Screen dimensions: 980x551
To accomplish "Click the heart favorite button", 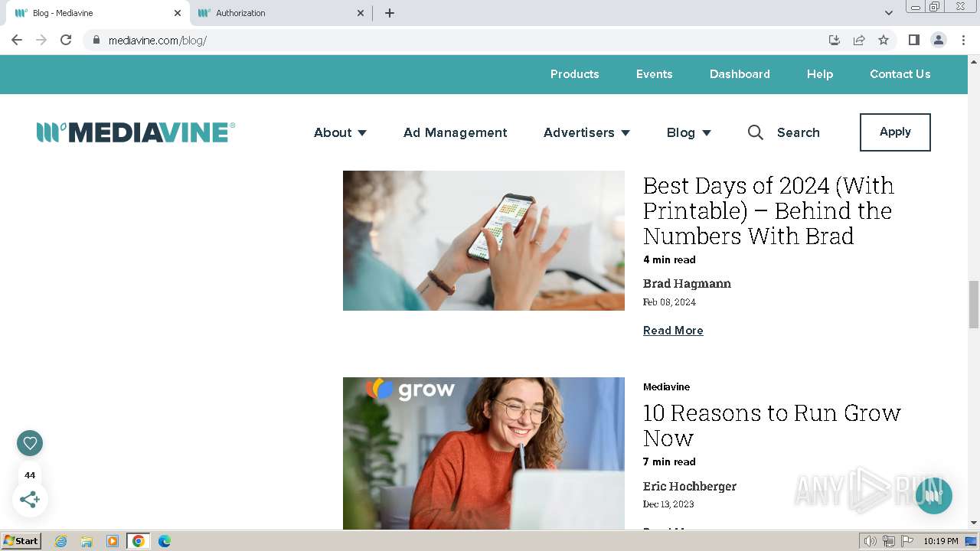I will click(30, 443).
